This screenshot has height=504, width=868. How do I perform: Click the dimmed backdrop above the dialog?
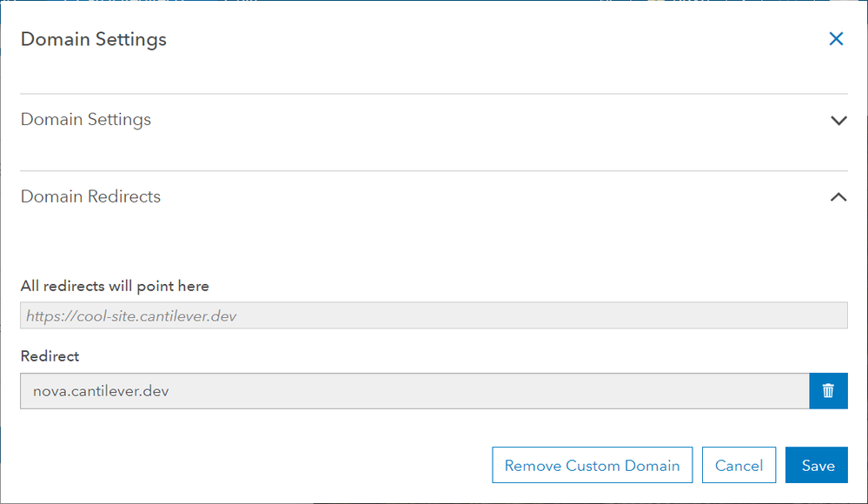pos(434,1)
